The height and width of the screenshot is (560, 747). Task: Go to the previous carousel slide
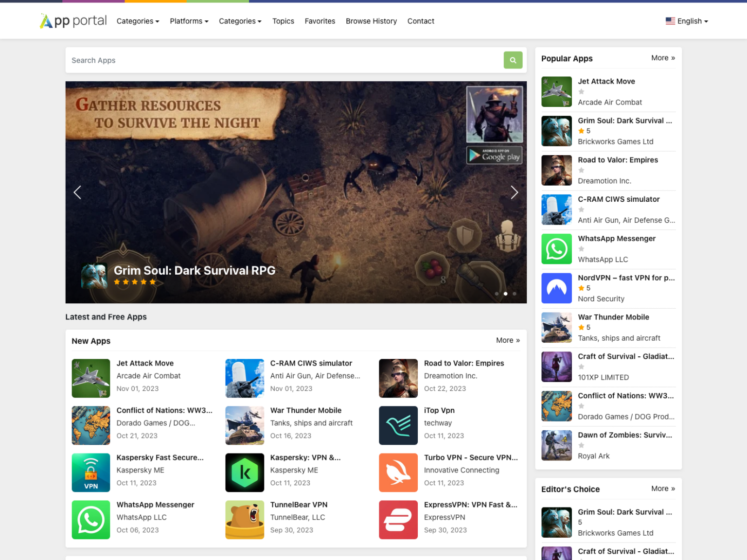(x=77, y=192)
